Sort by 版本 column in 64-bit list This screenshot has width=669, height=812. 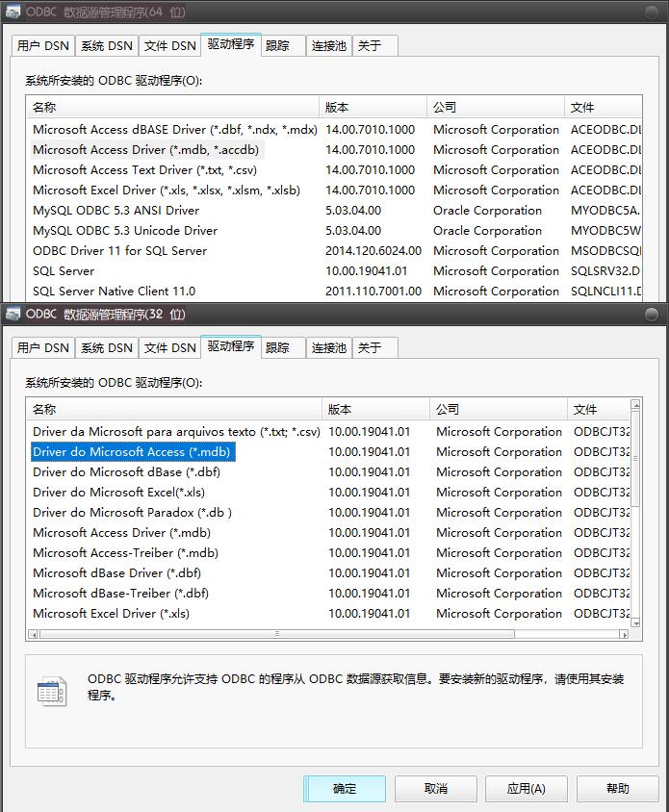tap(373, 107)
